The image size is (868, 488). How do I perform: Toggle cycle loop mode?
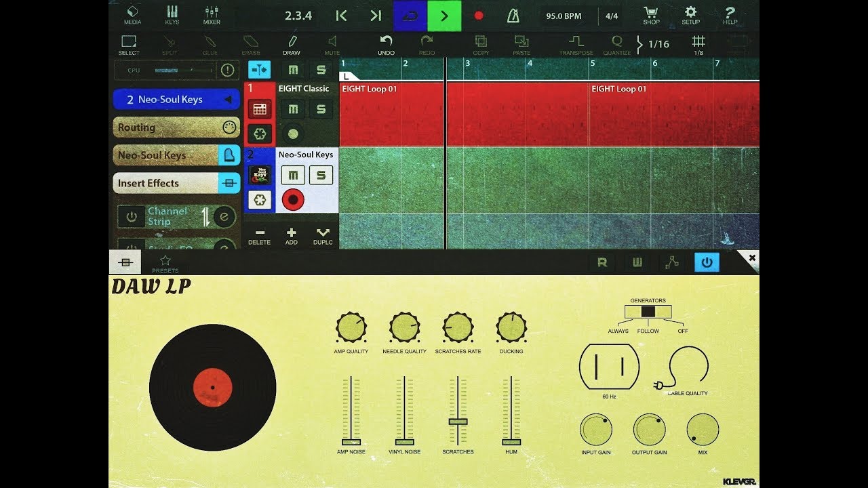coord(410,16)
